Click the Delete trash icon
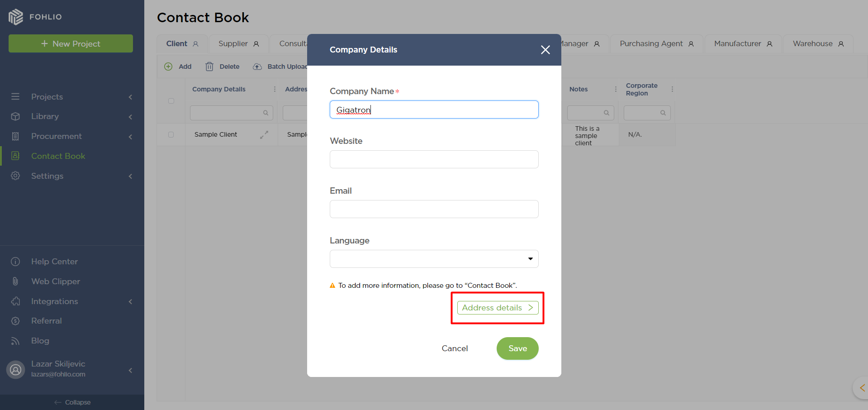This screenshot has width=868, height=410. pyautogui.click(x=209, y=67)
